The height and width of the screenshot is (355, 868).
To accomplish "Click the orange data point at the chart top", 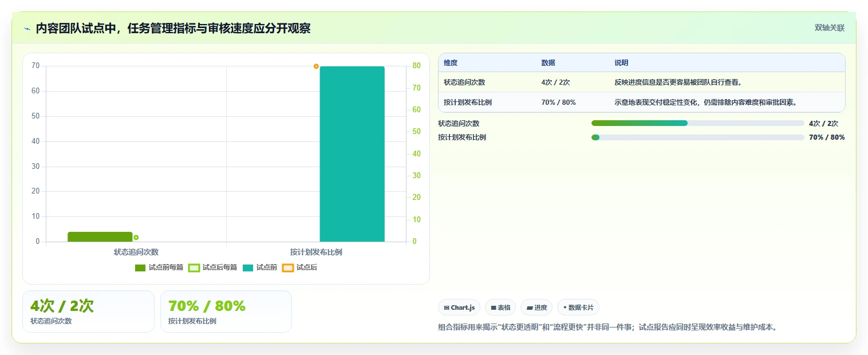I will [x=316, y=66].
